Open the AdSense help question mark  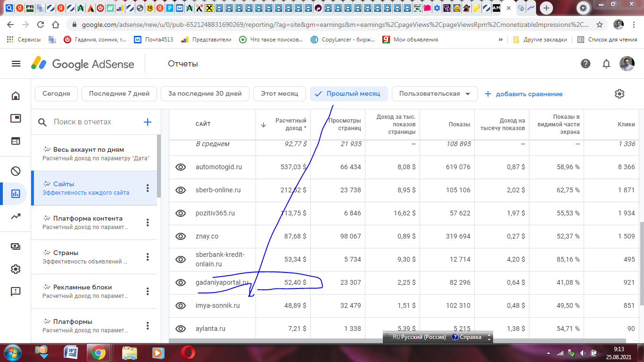click(586, 64)
